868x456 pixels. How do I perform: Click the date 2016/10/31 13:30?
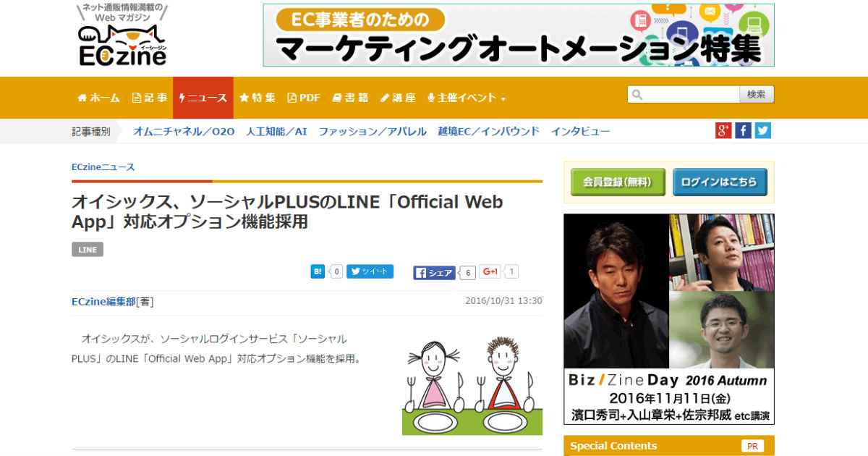(503, 301)
